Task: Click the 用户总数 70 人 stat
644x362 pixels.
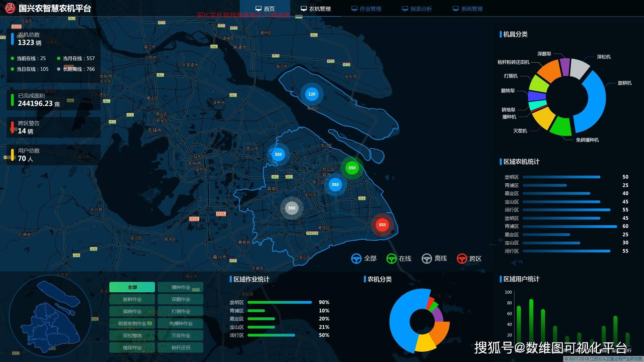Action: (x=54, y=155)
